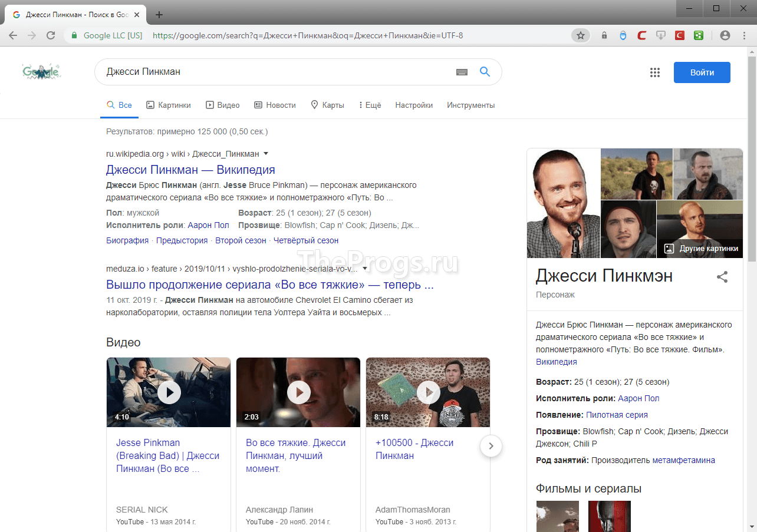Viewport: 757px width, 532px height.
Task: Open the Jesse Pinkman (Breaking Bad) video title
Action: 168,455
